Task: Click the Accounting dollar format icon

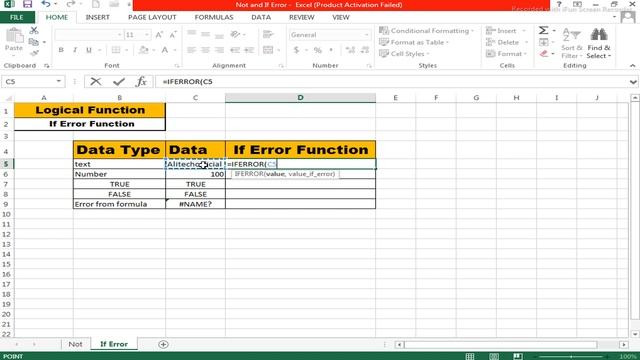Action: (296, 50)
